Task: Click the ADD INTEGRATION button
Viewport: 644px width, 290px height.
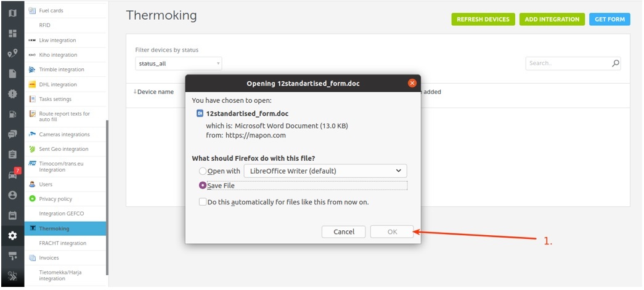Action: coord(552,19)
